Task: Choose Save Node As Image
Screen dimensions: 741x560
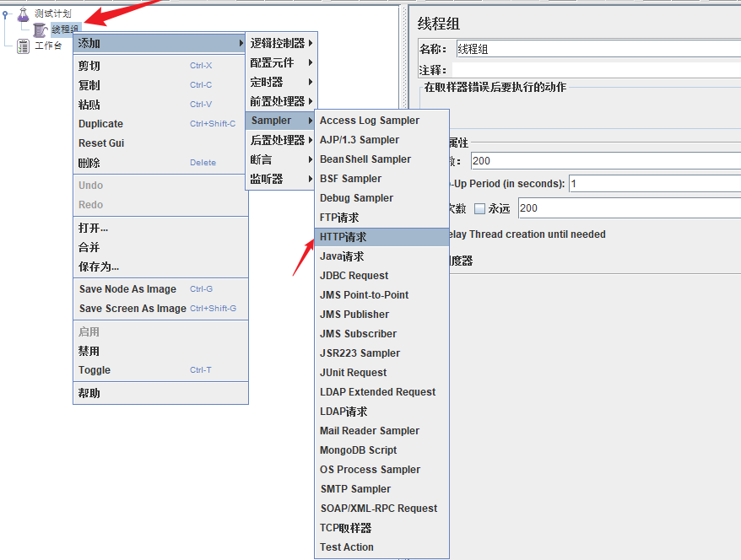Action: 127,289
